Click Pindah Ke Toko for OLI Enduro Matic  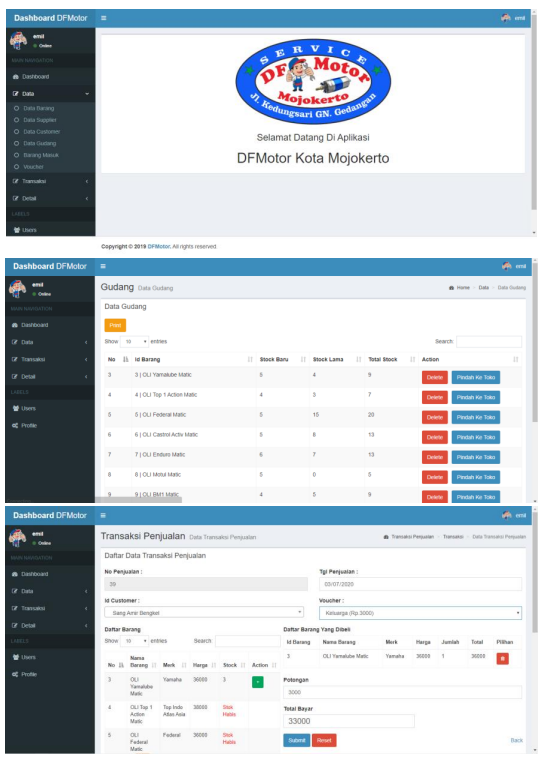click(x=476, y=457)
